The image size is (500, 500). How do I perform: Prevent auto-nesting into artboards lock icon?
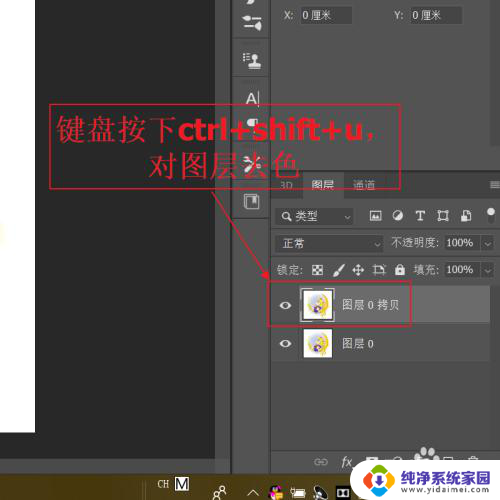(379, 270)
